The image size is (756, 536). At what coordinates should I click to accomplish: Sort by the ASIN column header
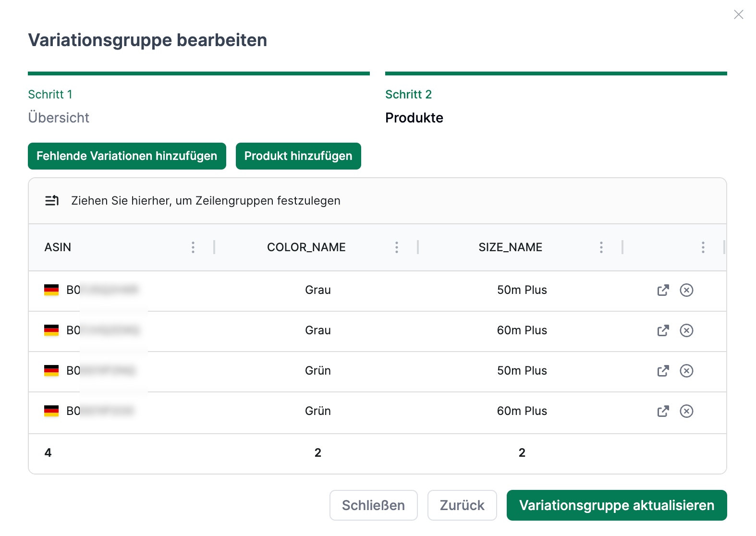58,247
